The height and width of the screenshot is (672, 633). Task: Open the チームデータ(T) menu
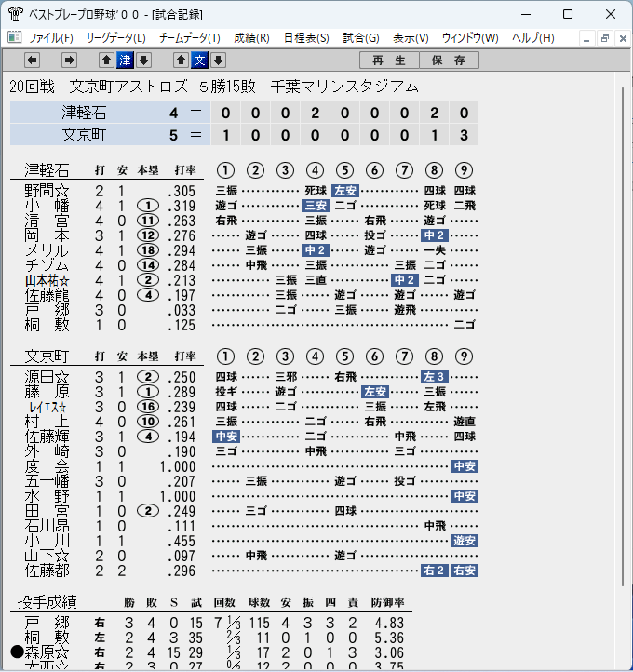189,38
